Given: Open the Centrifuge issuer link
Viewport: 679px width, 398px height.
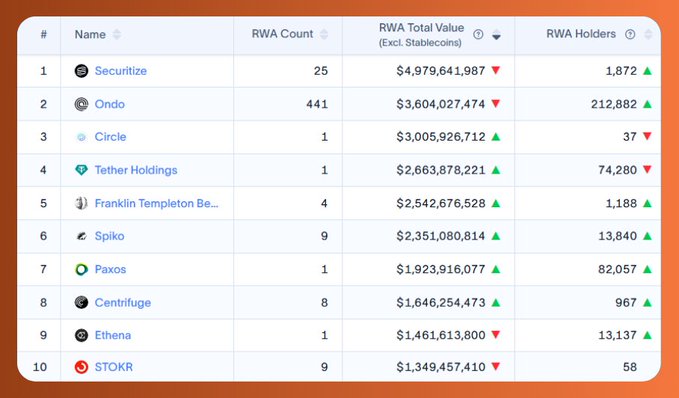Looking at the screenshot, I should [123, 302].
